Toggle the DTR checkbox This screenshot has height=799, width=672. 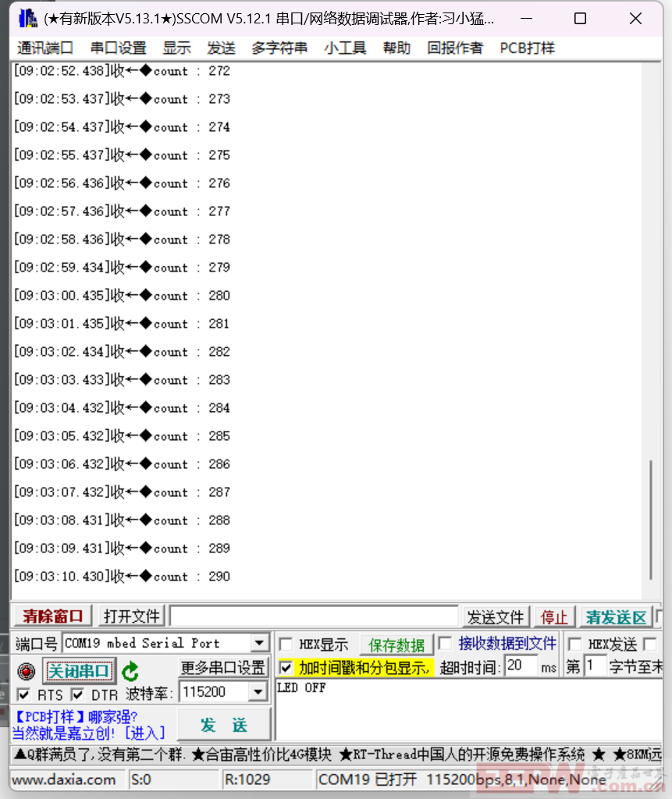[x=77, y=694]
